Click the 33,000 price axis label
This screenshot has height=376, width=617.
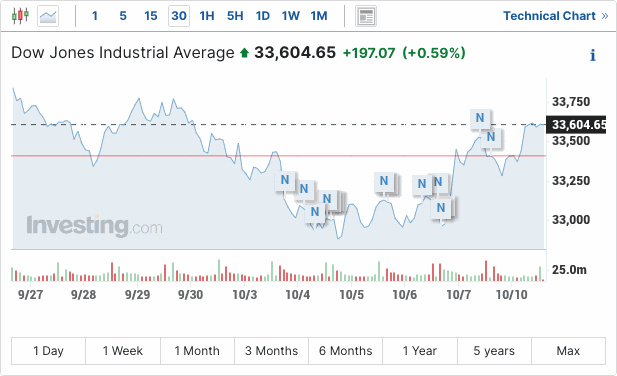click(571, 219)
